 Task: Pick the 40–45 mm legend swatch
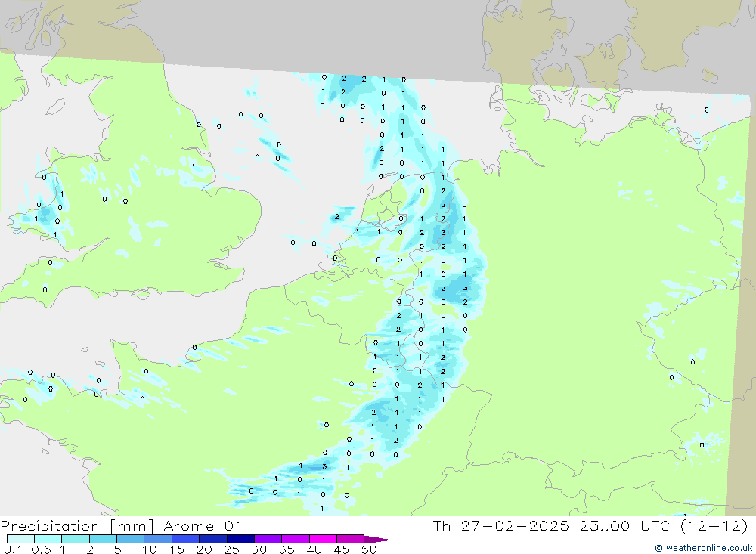point(323,539)
